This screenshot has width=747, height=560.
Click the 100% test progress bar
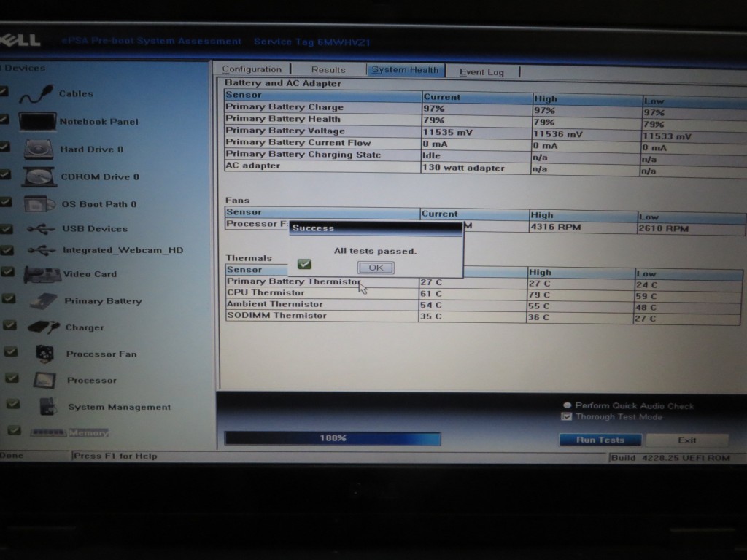(x=332, y=438)
